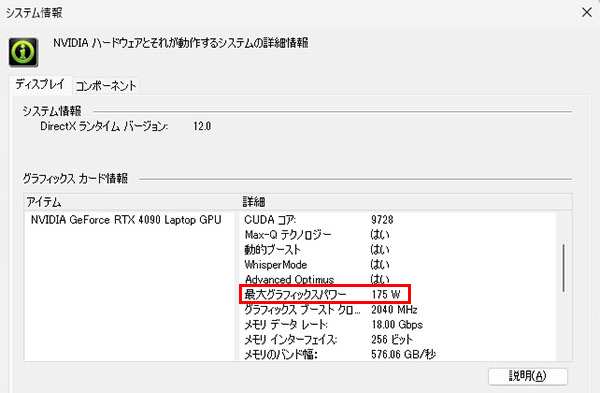
Task: Select the Max-Q テクノロジー row
Action: point(398,234)
